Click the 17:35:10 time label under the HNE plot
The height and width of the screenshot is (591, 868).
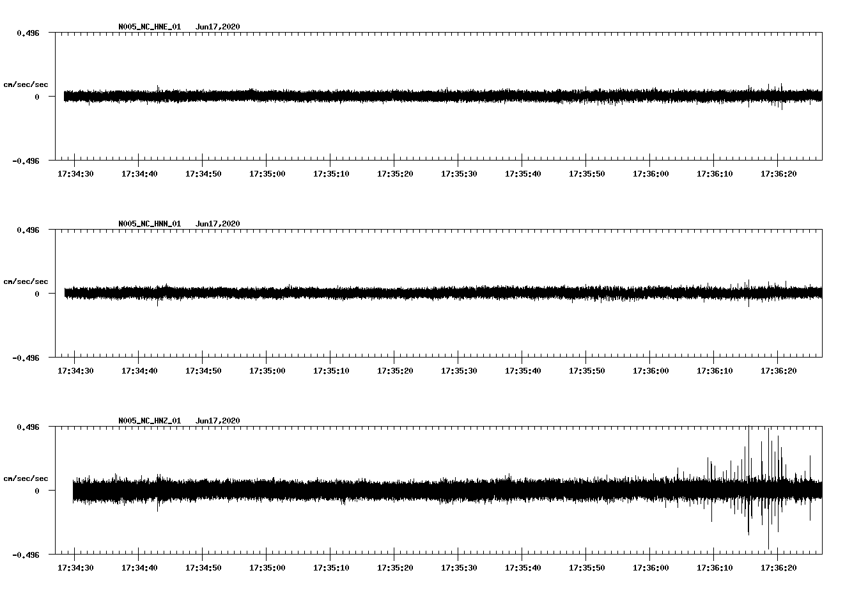pyautogui.click(x=331, y=173)
